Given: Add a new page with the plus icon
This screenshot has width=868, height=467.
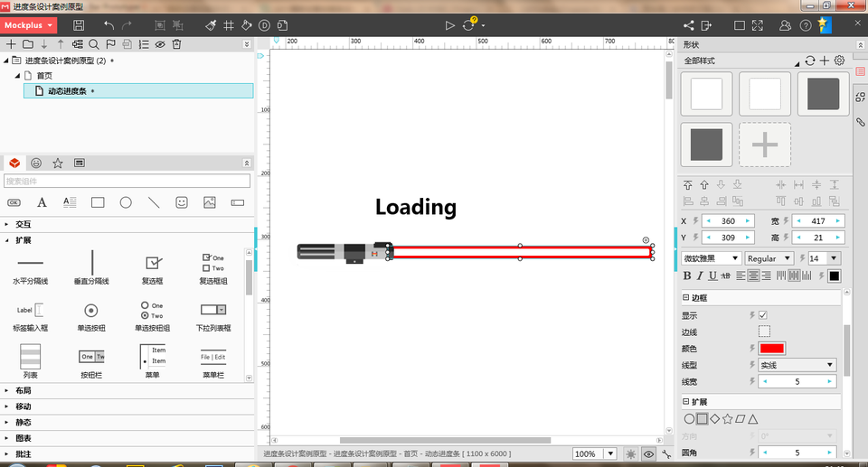Looking at the screenshot, I should pyautogui.click(x=11, y=44).
